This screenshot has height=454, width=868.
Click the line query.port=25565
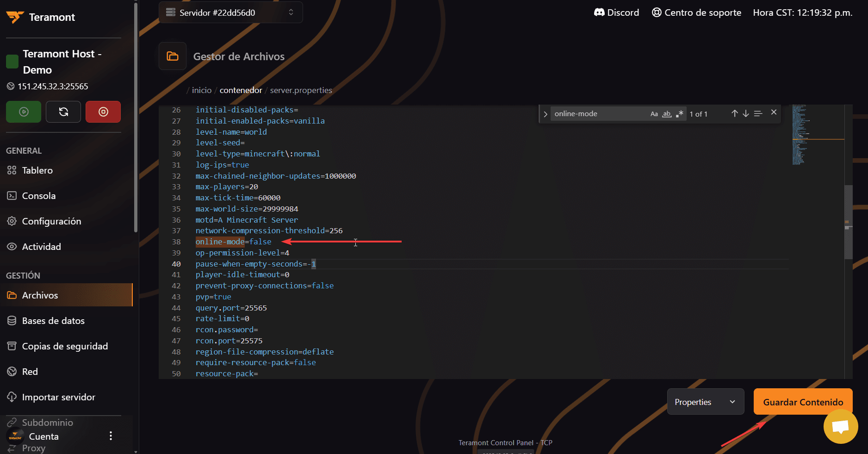coord(231,308)
